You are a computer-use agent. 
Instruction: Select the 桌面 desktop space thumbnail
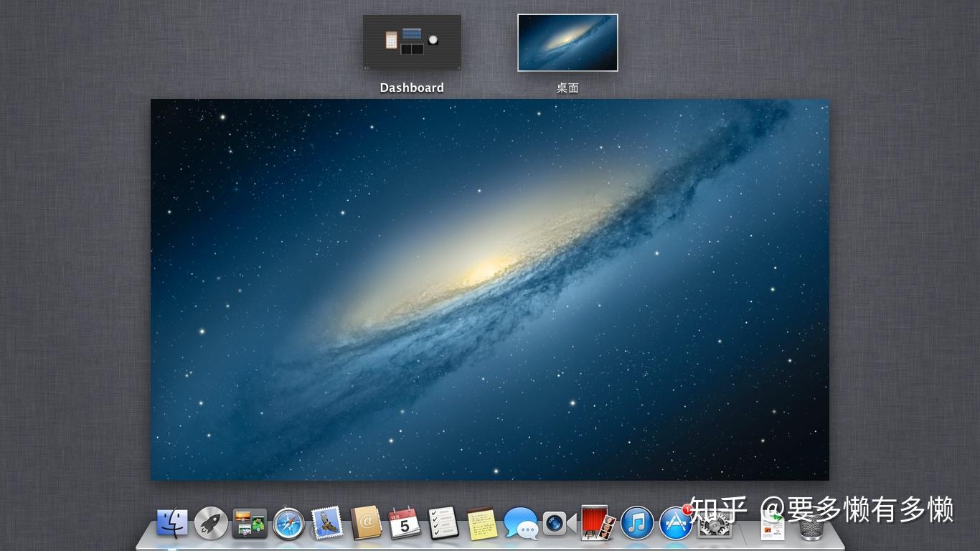click(567, 42)
